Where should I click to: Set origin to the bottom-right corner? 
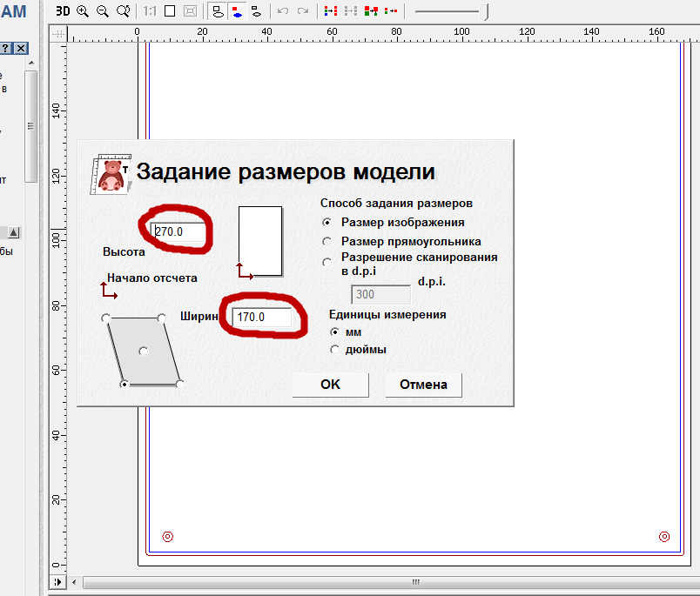(x=179, y=384)
